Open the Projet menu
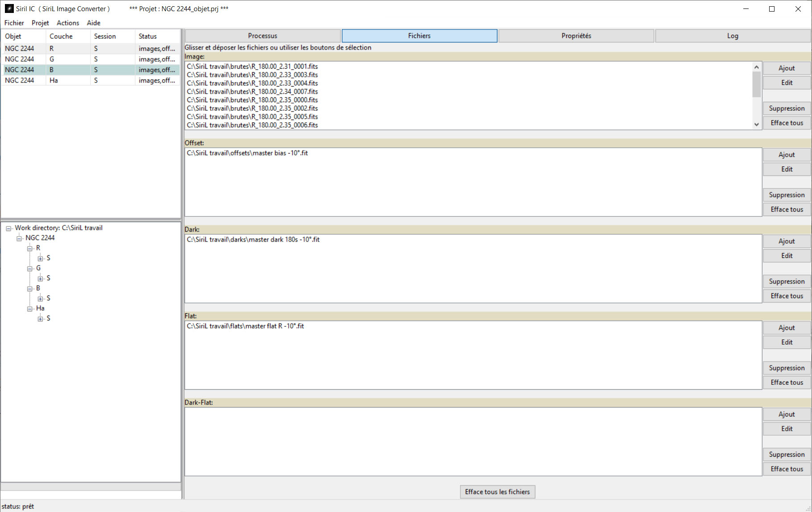812x512 pixels. (x=40, y=23)
